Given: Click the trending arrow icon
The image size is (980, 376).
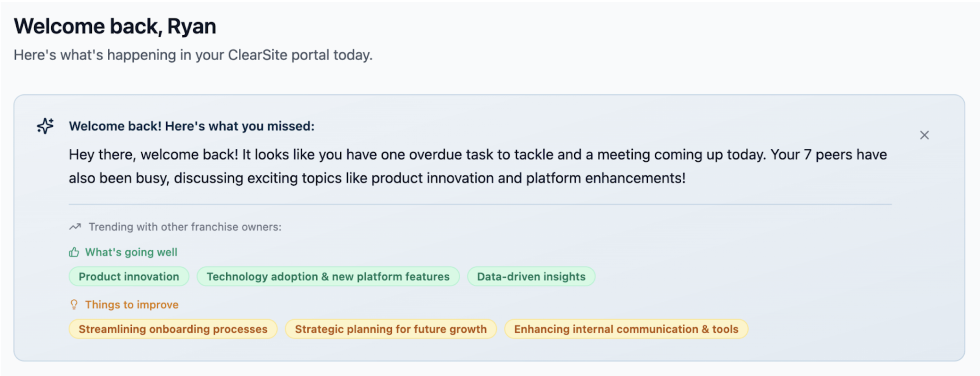Looking at the screenshot, I should point(75,227).
